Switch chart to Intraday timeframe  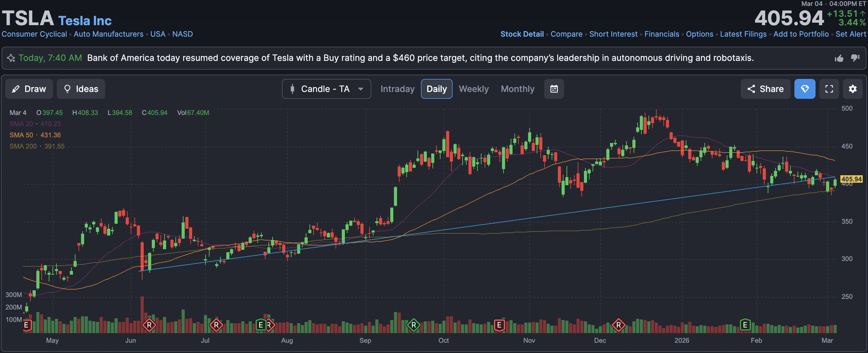coord(397,89)
